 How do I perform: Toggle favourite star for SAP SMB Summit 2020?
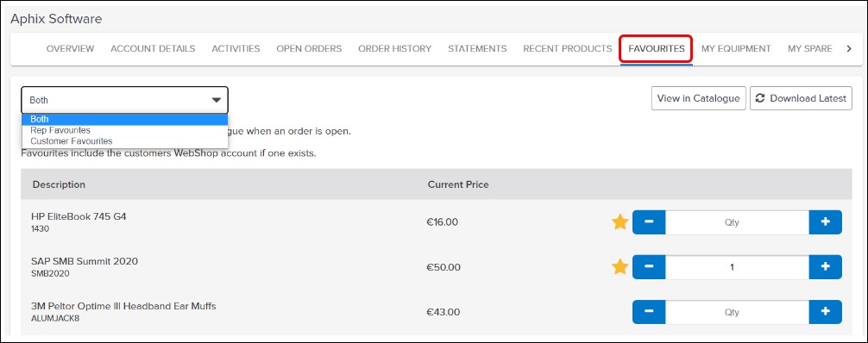(620, 267)
